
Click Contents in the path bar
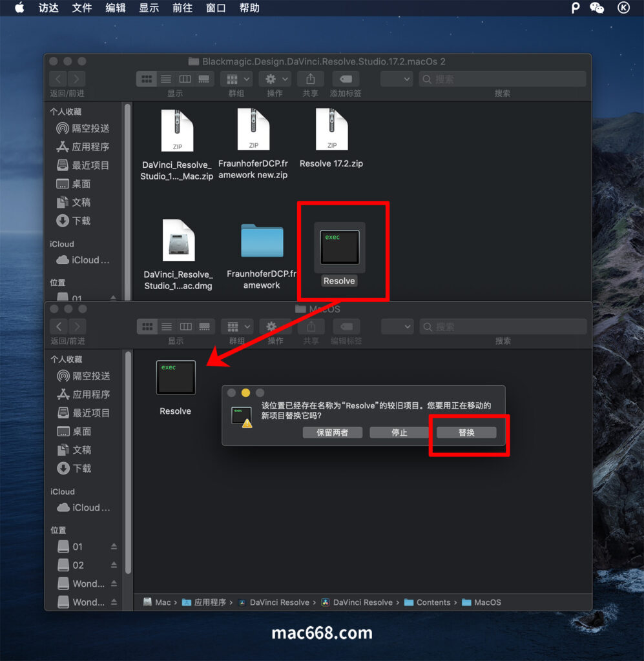point(428,602)
